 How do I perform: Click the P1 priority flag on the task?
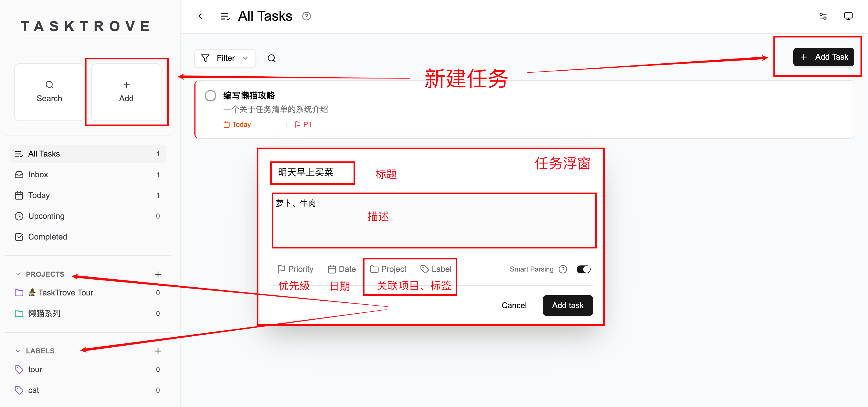click(x=303, y=125)
